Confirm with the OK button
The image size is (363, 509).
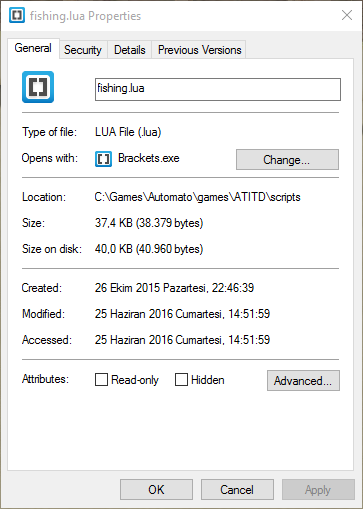pyautogui.click(x=156, y=490)
